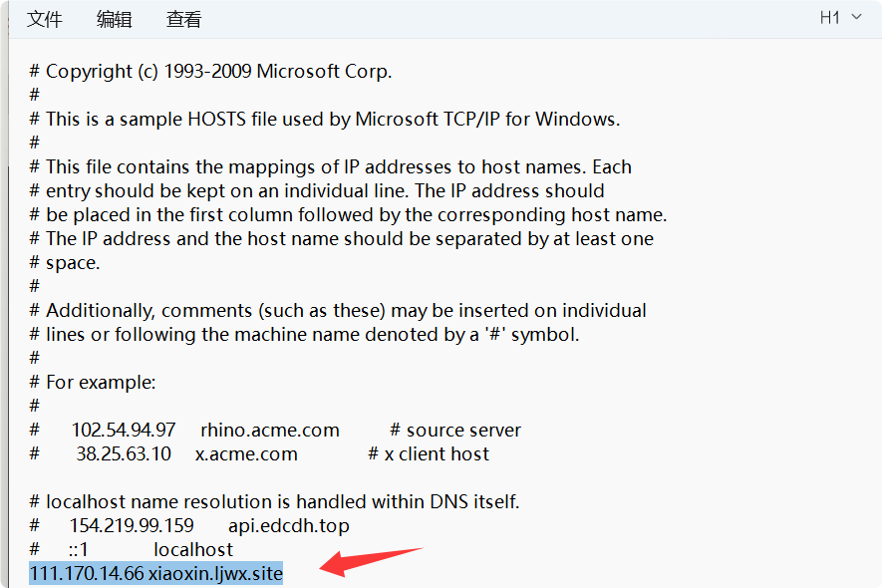Open the 查看 menu
Screen dimensions: 882x588
click(183, 19)
